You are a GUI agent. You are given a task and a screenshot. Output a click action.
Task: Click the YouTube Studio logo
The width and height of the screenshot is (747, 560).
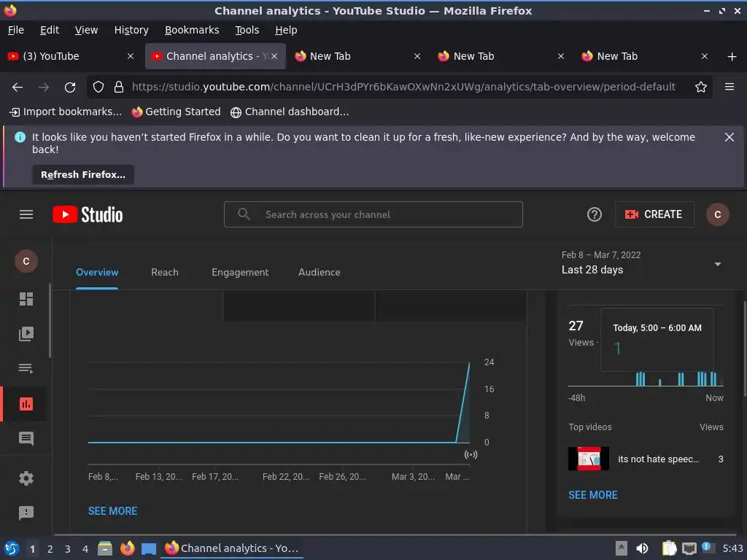pyautogui.click(x=88, y=215)
